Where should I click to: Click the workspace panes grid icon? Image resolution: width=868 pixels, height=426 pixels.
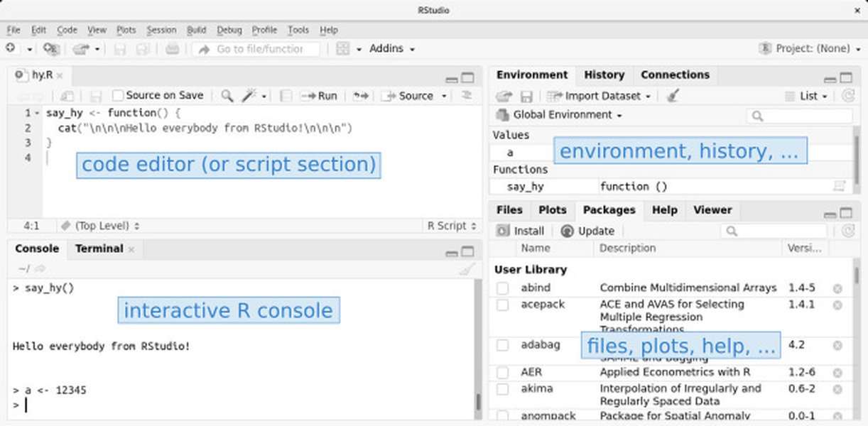point(343,49)
